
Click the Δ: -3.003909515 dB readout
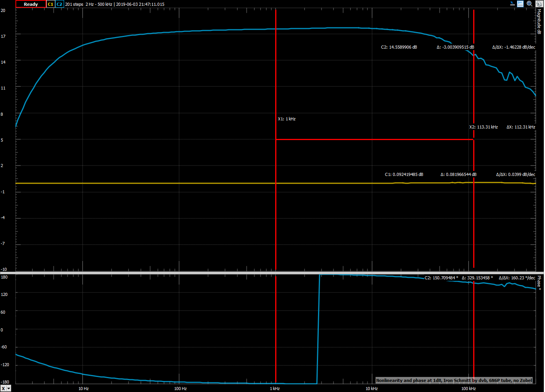(455, 47)
